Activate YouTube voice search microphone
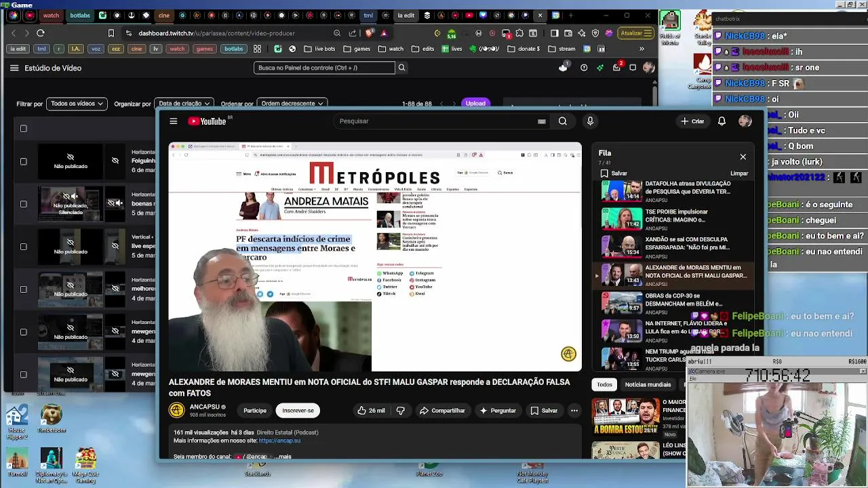This screenshot has height=488, width=868. [x=590, y=121]
